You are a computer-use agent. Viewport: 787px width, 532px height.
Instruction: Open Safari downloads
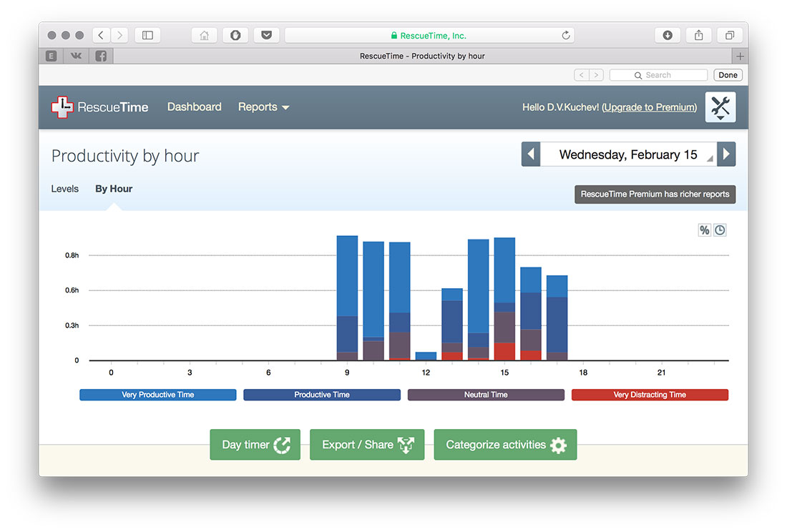(x=668, y=35)
